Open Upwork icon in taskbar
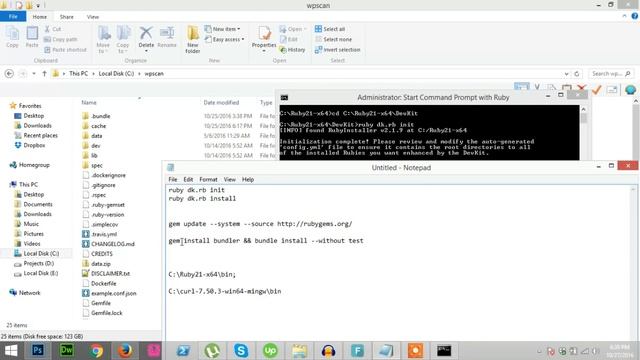The height and width of the screenshot is (360, 640). [270, 351]
